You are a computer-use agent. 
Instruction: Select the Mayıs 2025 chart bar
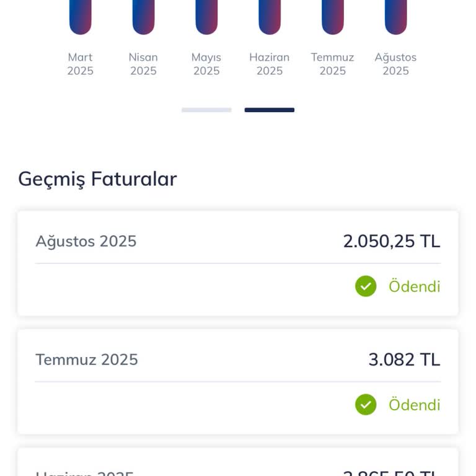206,17
